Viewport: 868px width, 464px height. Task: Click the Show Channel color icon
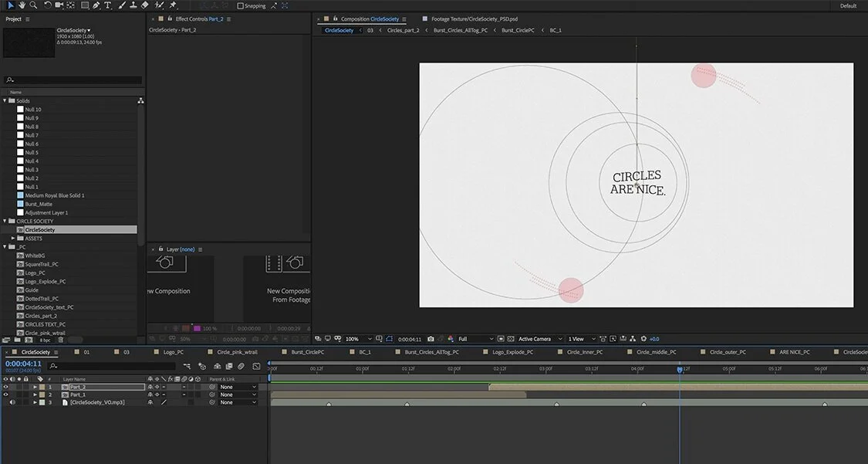(x=451, y=339)
